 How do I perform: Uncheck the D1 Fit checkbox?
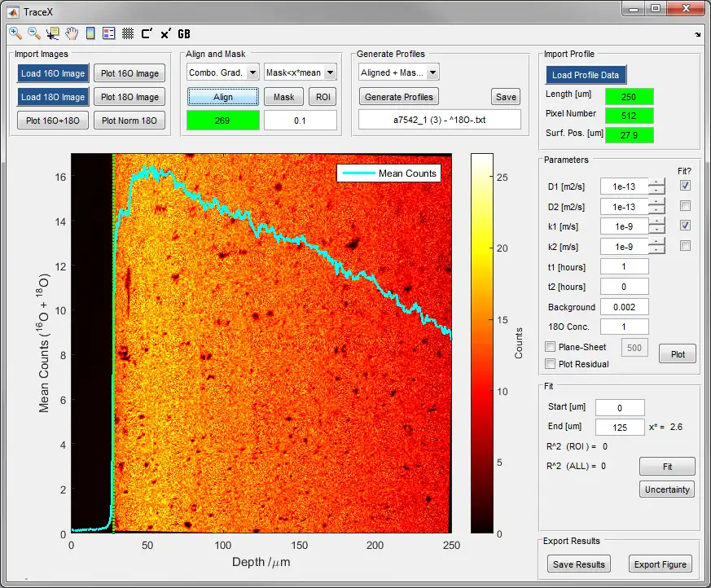(685, 186)
